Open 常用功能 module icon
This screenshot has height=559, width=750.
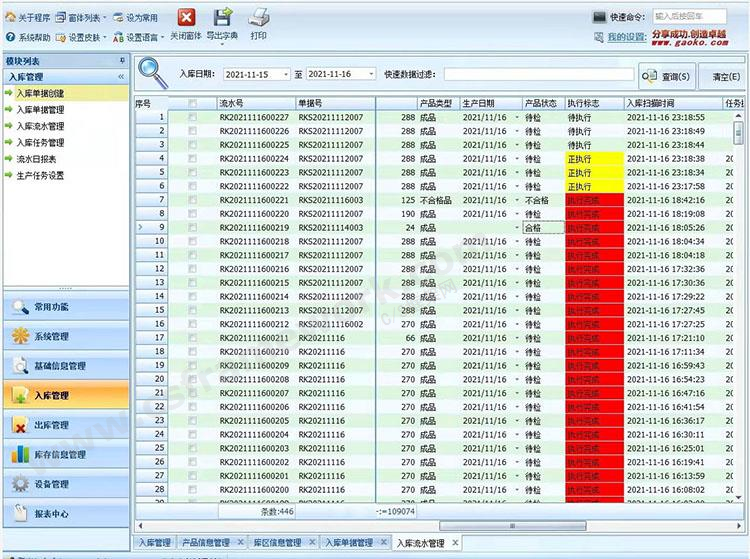pyautogui.click(x=20, y=307)
